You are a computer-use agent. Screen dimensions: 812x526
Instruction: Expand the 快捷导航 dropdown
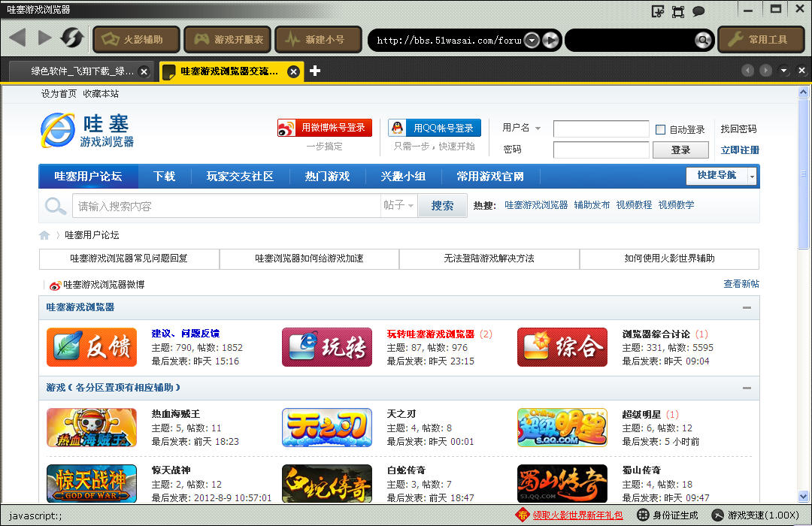[x=751, y=176]
